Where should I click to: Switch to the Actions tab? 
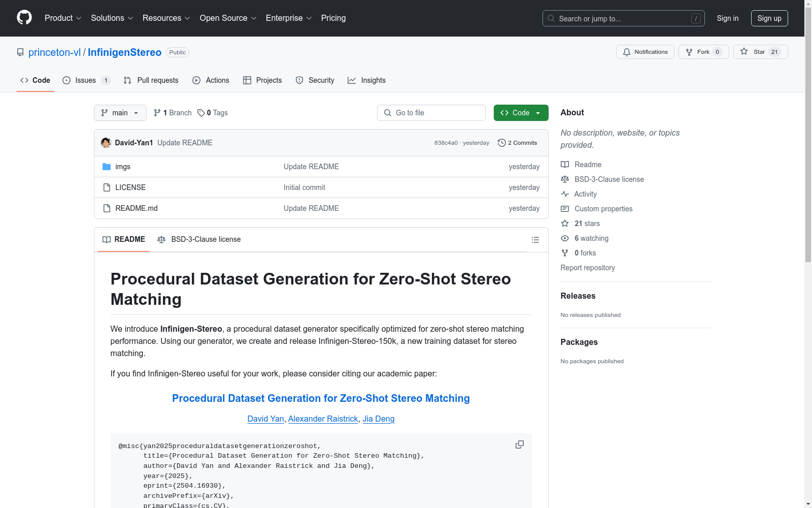211,80
